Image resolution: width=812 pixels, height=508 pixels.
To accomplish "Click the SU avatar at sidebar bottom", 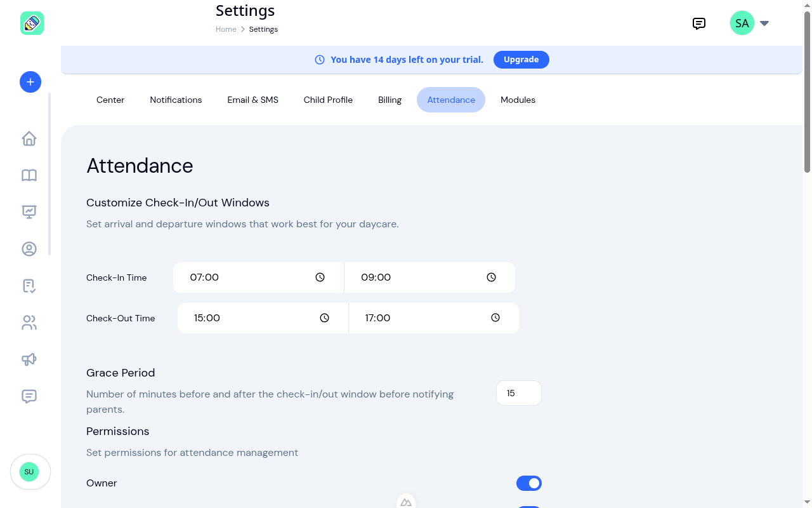I will tap(29, 472).
